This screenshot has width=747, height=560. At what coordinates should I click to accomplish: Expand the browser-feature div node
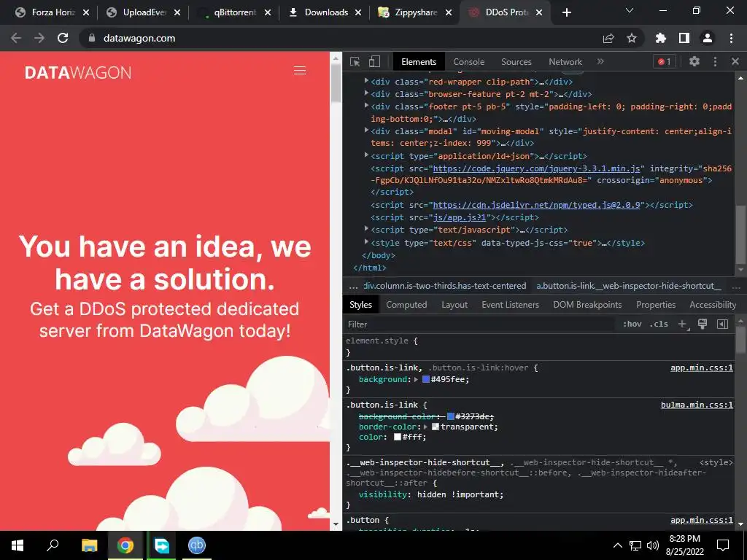pos(366,93)
